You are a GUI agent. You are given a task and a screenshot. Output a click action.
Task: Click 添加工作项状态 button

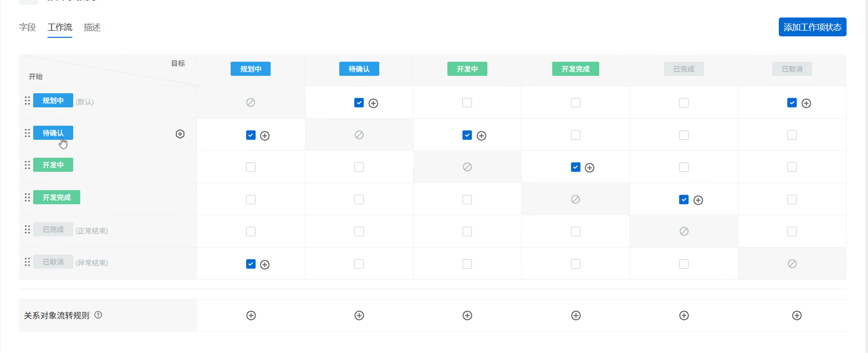click(812, 27)
